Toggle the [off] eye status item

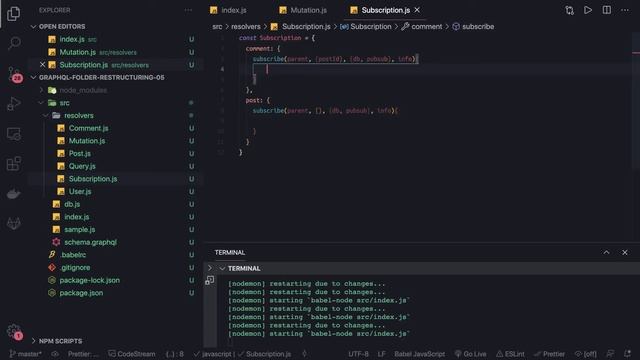pos(586,354)
